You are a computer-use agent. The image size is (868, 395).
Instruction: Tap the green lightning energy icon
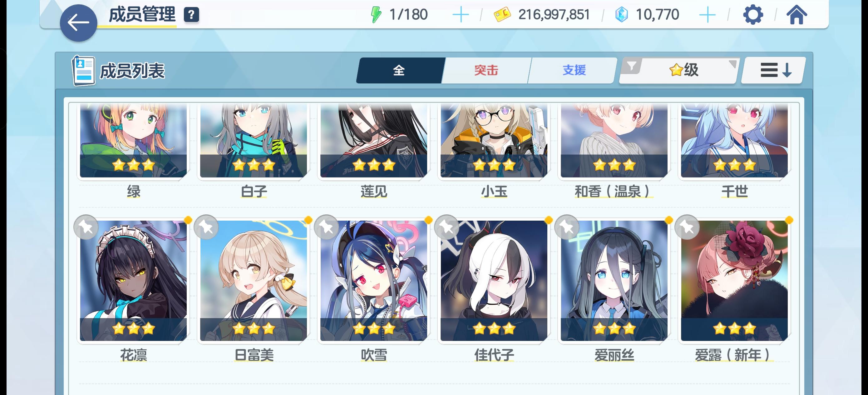[x=376, y=15]
